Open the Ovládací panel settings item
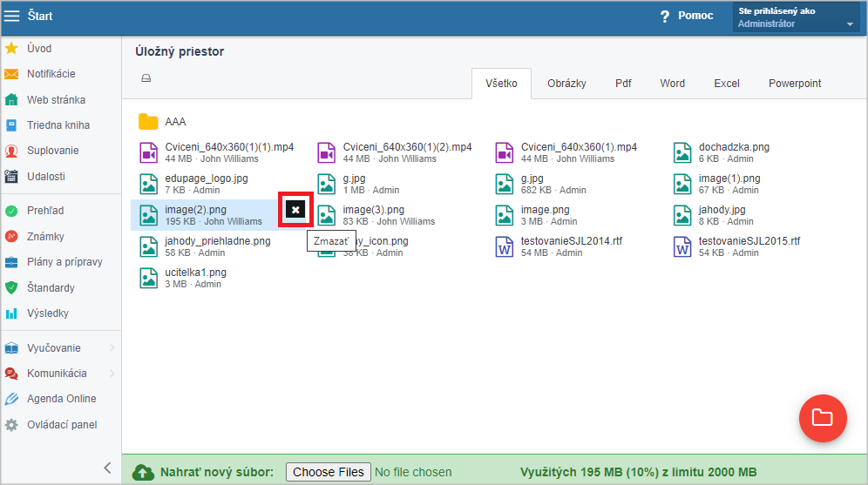 (x=61, y=425)
